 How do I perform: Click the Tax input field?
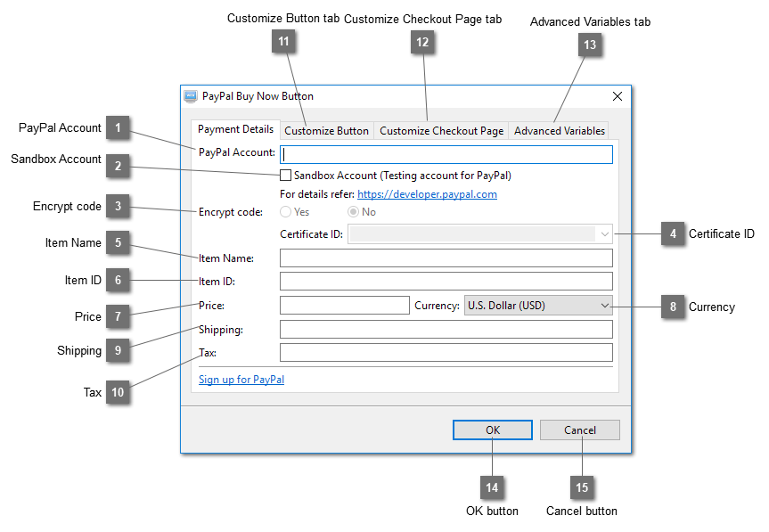click(446, 353)
